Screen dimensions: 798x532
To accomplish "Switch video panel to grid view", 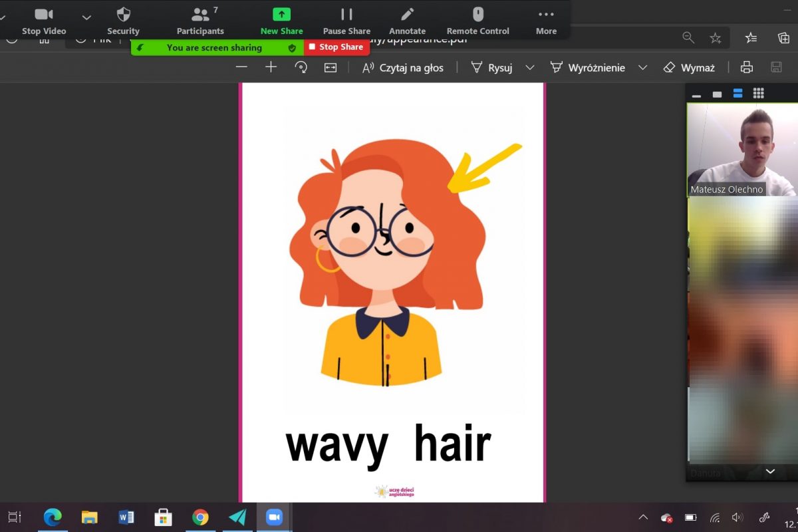I will 758,94.
